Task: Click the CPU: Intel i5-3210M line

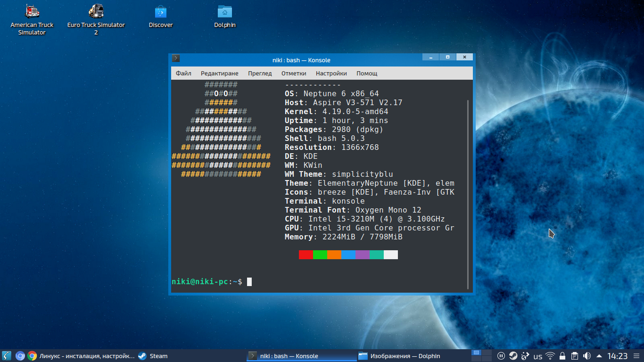Action: click(x=365, y=219)
